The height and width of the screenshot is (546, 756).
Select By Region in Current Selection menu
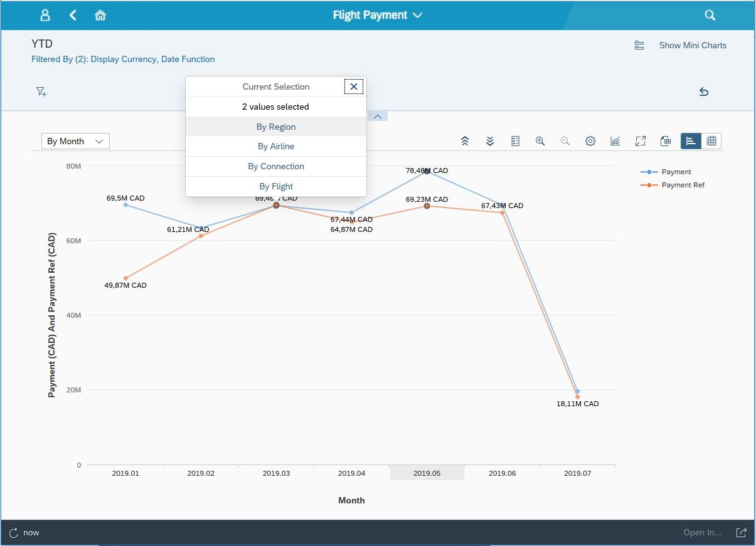point(276,126)
